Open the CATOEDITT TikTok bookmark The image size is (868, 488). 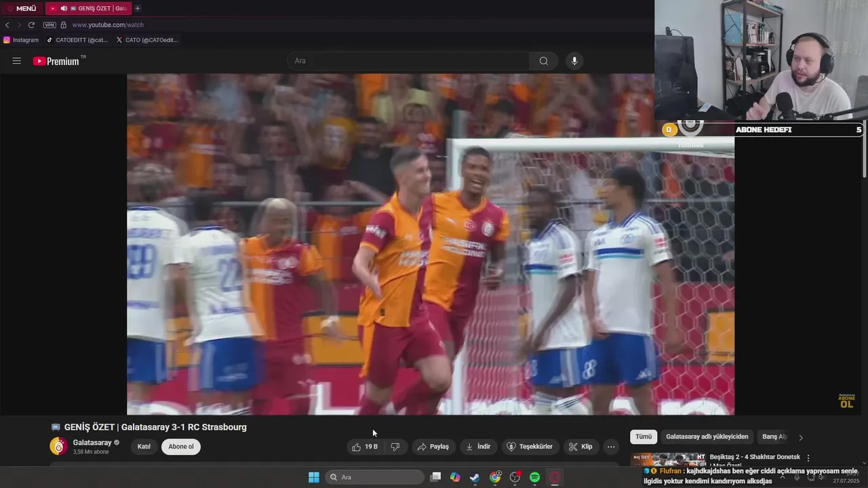click(77, 40)
